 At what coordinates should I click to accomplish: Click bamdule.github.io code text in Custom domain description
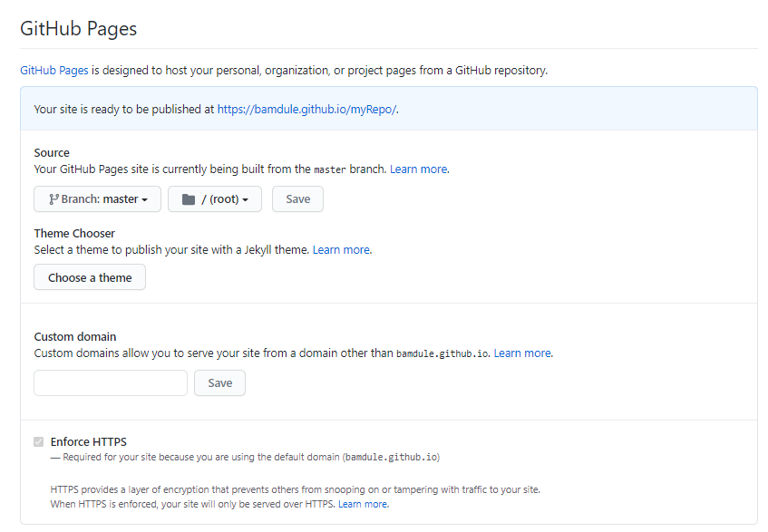click(442, 353)
